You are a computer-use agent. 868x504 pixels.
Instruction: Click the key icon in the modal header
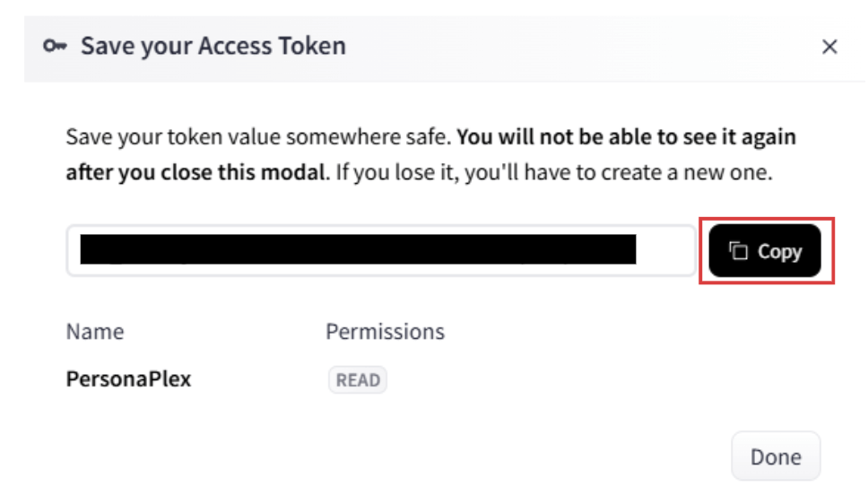(55, 47)
